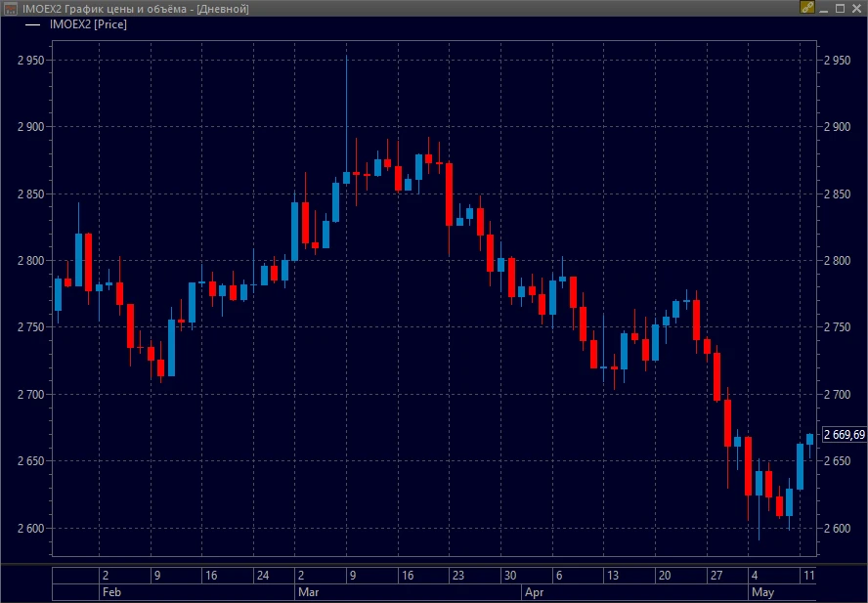The height and width of the screenshot is (603, 868).
Task: Open the chart window icon menu
Action: [x=10, y=8]
